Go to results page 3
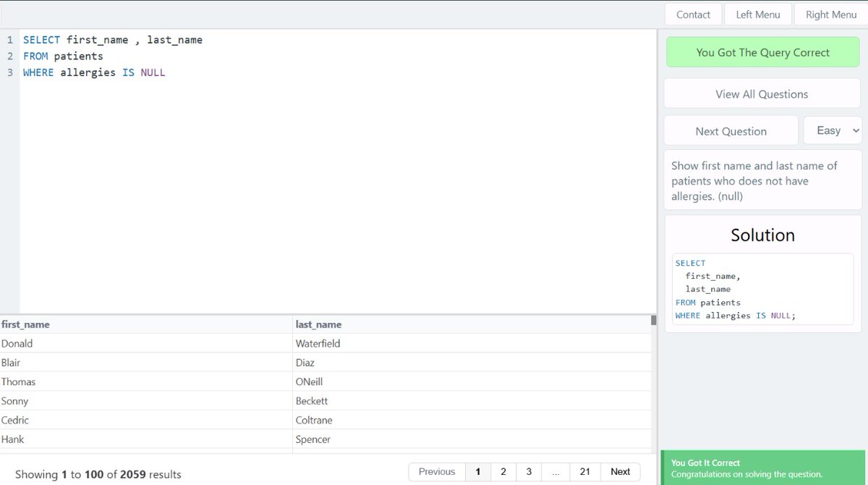 coord(529,471)
